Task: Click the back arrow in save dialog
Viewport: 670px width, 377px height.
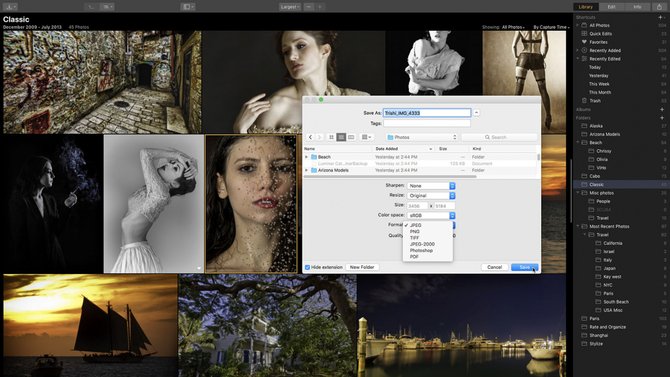Action: click(310, 137)
